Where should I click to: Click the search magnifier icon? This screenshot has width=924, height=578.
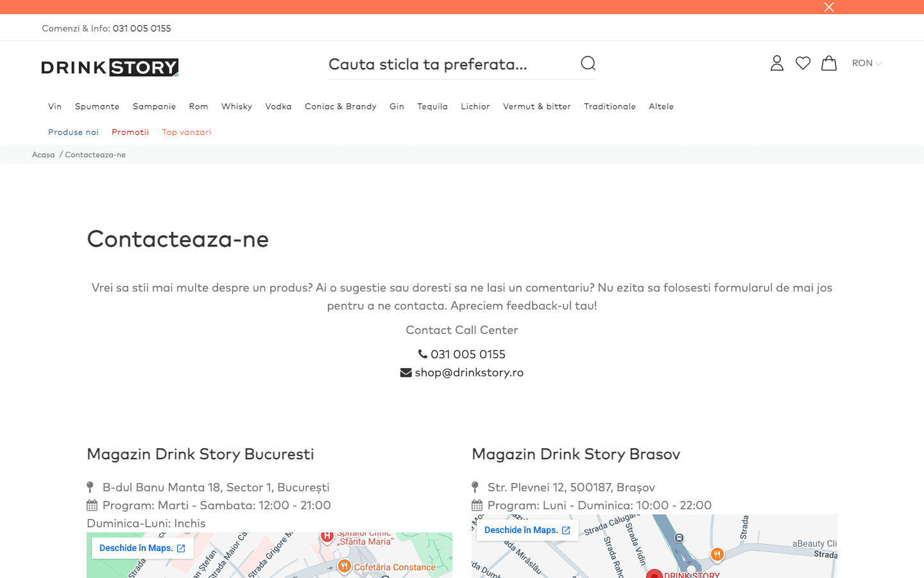pyautogui.click(x=588, y=63)
